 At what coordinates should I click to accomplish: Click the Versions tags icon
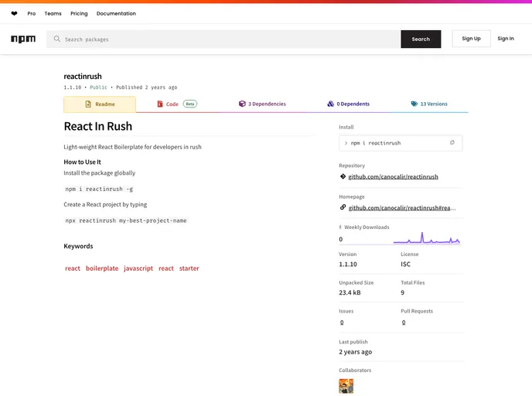[x=414, y=104]
